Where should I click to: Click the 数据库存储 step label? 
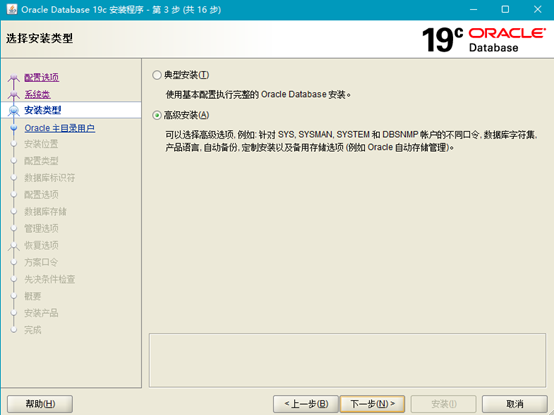click(45, 212)
